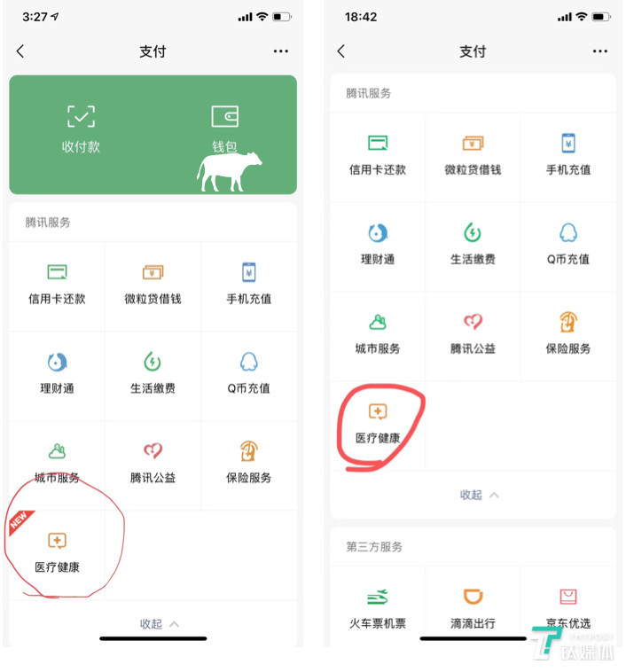Open 手机充值 in the right screen
This screenshot has height=672, width=626.
(568, 154)
